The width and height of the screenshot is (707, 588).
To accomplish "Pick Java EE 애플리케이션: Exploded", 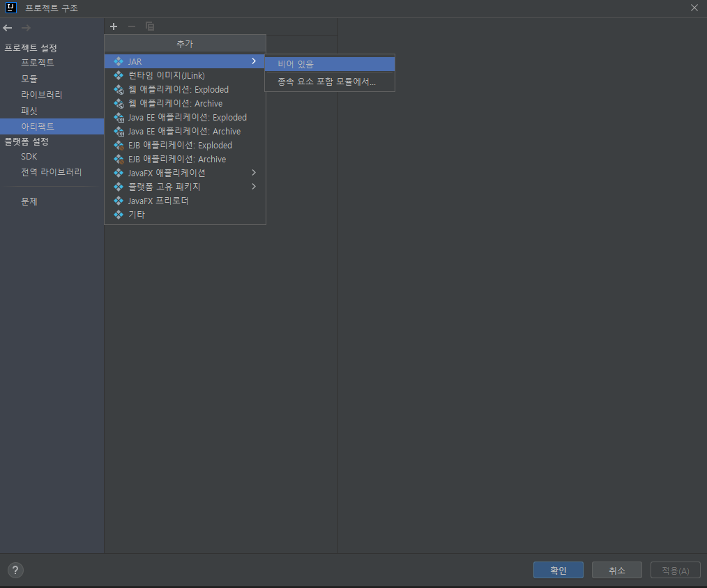I will 185,117.
